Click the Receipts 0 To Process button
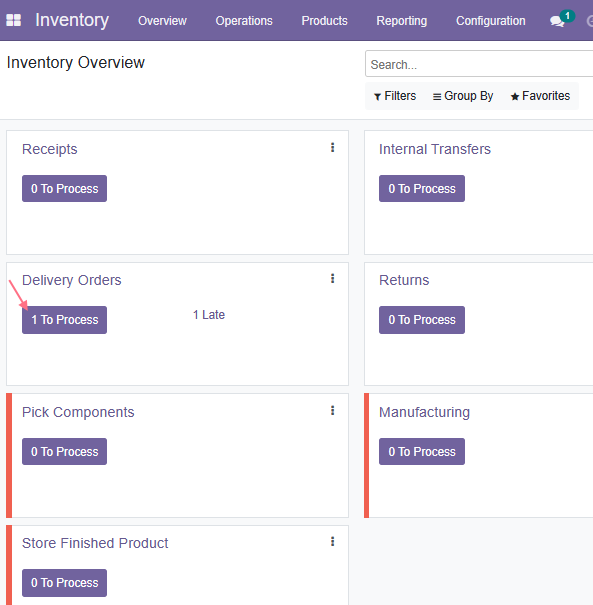Image resolution: width=593 pixels, height=605 pixels. 64,189
